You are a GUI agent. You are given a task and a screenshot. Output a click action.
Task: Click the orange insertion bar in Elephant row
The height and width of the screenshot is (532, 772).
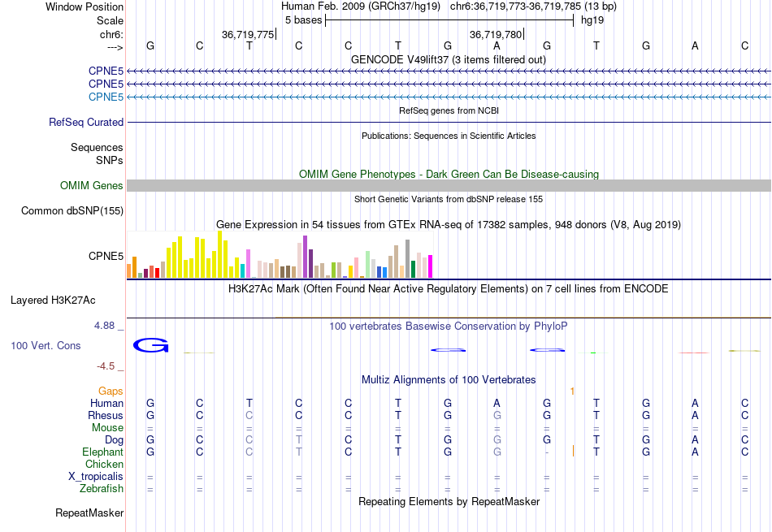pos(573,451)
